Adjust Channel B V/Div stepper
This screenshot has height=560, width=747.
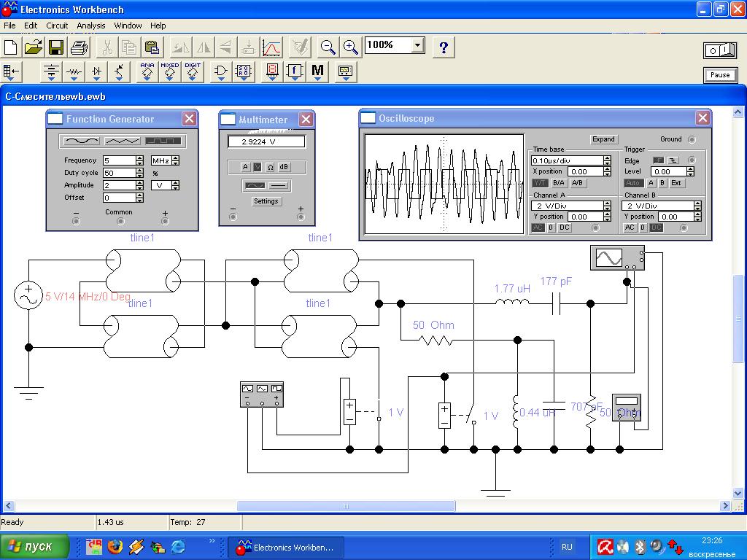698,206
